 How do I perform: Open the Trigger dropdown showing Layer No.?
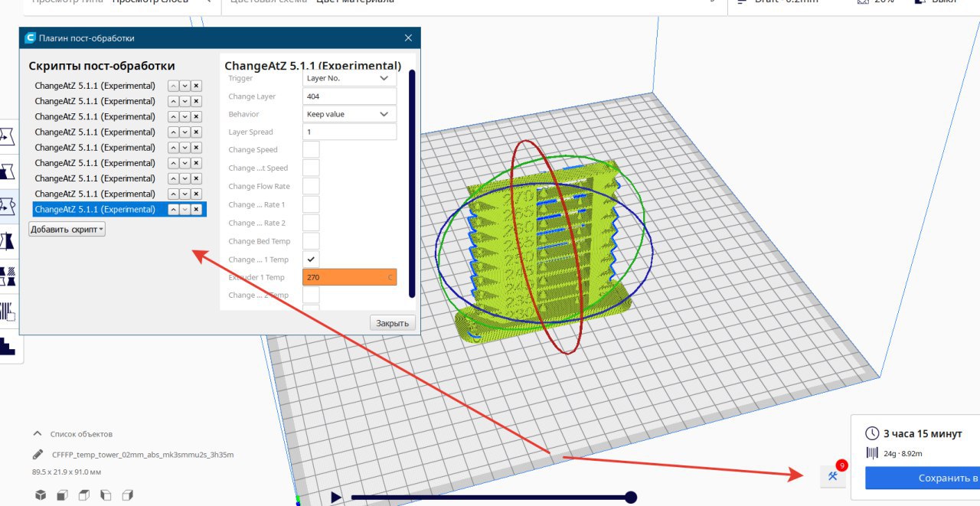350,78
